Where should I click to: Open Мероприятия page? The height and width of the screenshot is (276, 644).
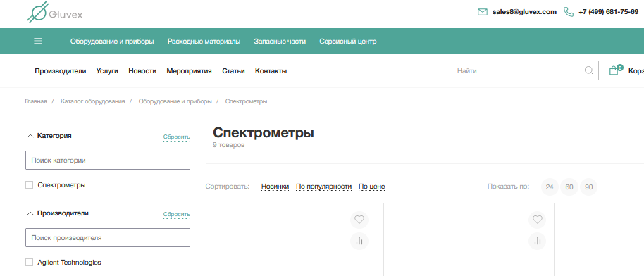189,71
